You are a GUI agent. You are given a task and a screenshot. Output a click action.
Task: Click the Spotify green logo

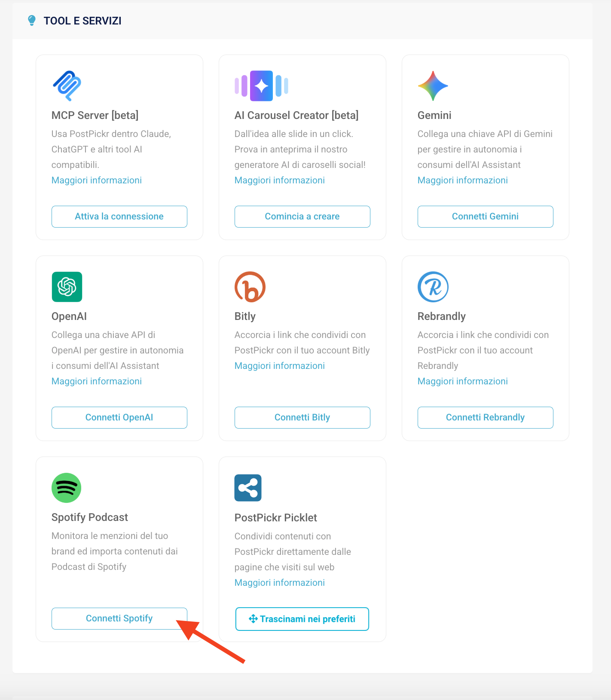coord(67,488)
